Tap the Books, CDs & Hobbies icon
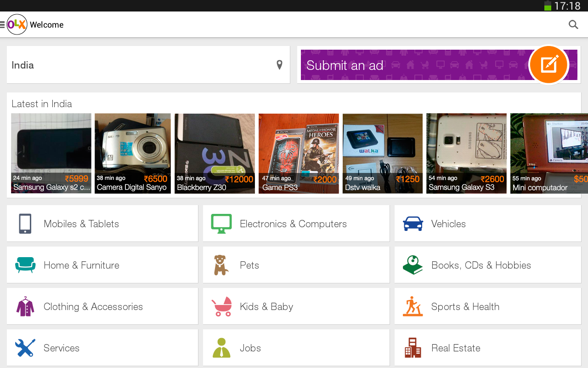The width and height of the screenshot is (588, 368). [x=413, y=265]
